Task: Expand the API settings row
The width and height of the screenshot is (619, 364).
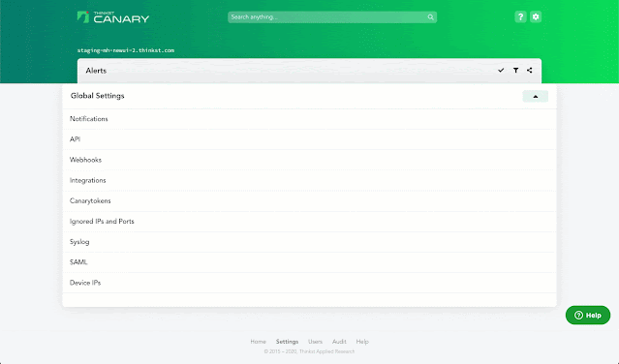Action: tap(310, 139)
